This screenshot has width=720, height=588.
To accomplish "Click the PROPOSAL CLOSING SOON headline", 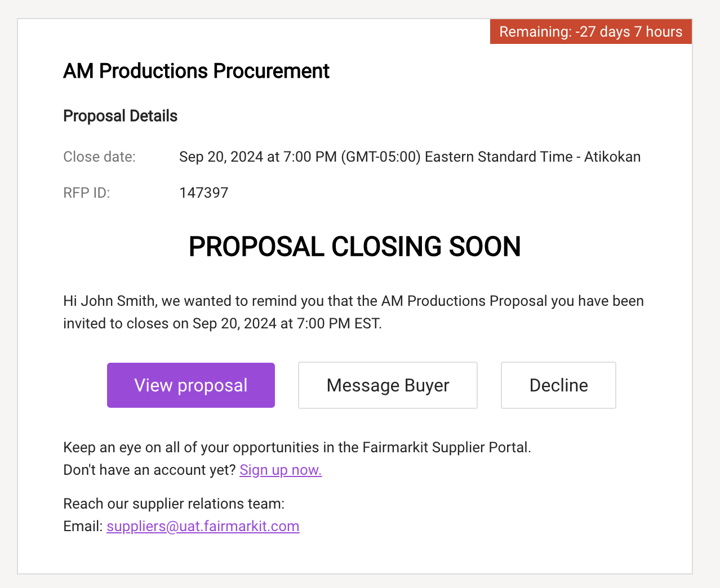I will tap(354, 247).
